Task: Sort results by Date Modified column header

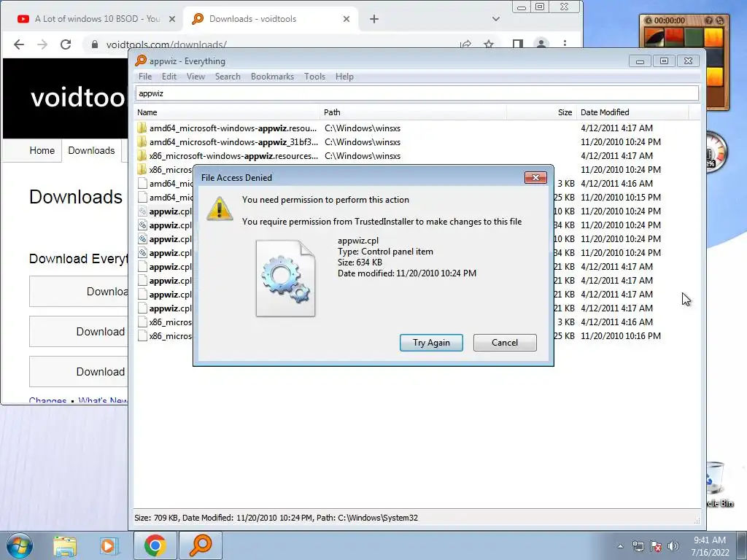Action: tap(632, 112)
